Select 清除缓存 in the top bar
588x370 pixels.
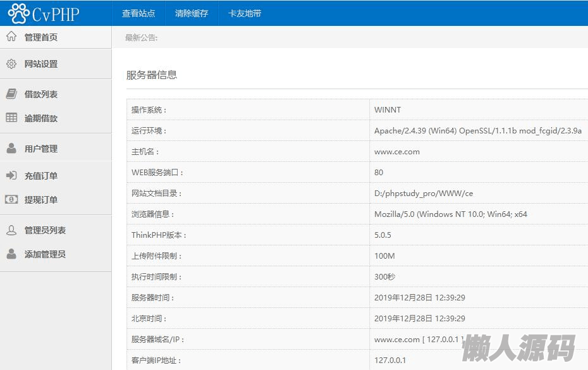[192, 13]
